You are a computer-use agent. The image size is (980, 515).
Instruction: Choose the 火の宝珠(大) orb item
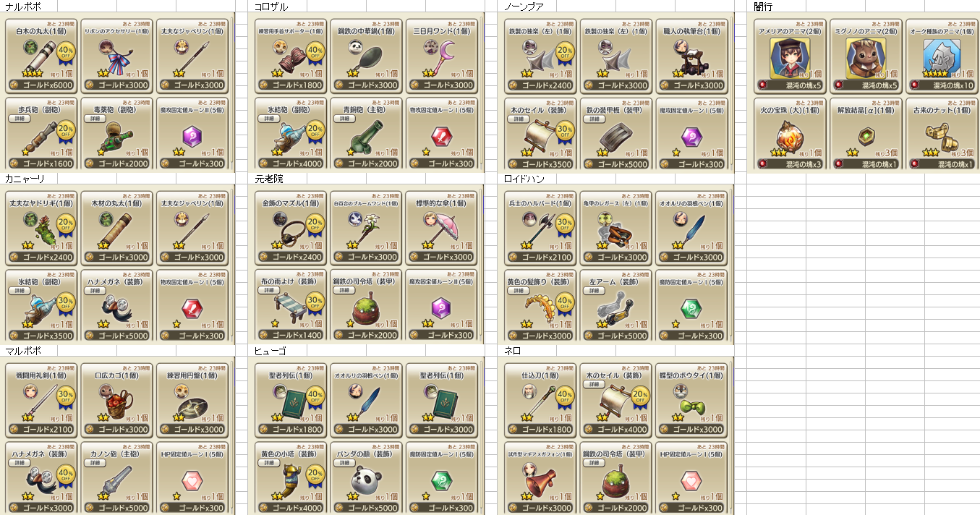(790, 134)
